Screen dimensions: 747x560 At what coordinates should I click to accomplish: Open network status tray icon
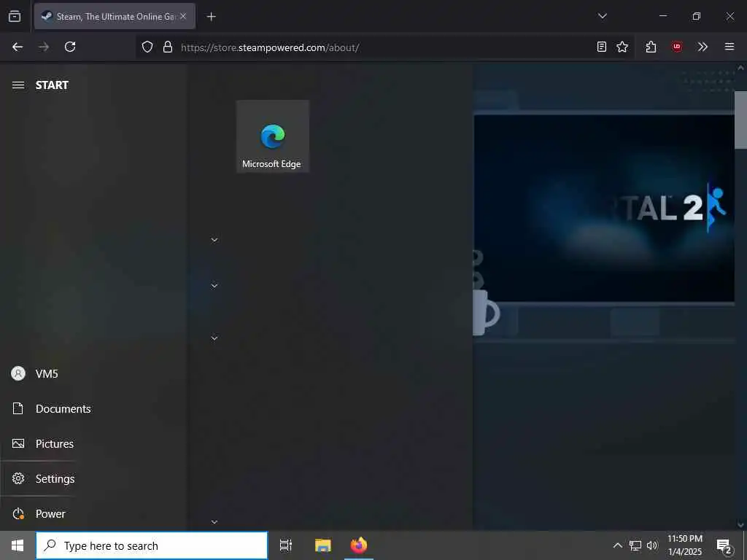pyautogui.click(x=635, y=545)
